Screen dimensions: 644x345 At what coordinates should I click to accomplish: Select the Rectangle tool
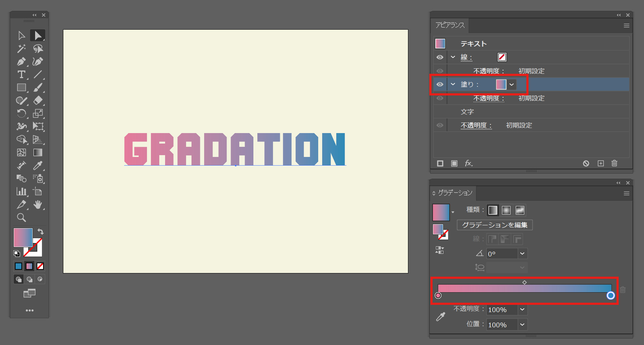tap(21, 88)
